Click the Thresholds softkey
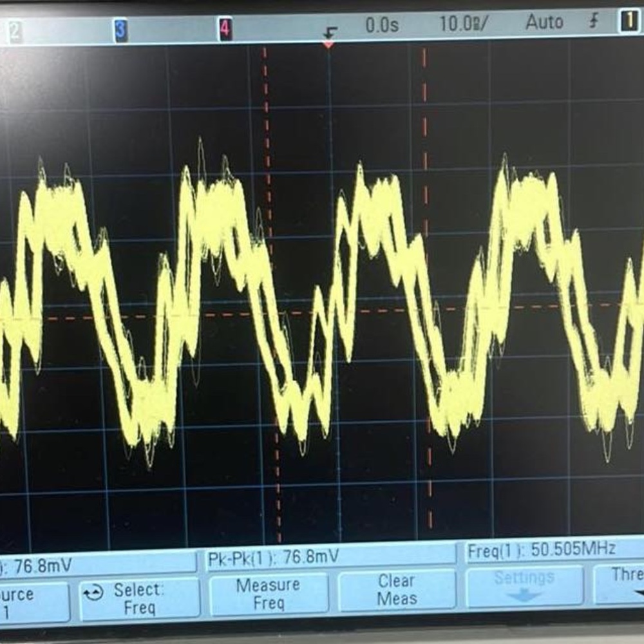 [x=620, y=583]
